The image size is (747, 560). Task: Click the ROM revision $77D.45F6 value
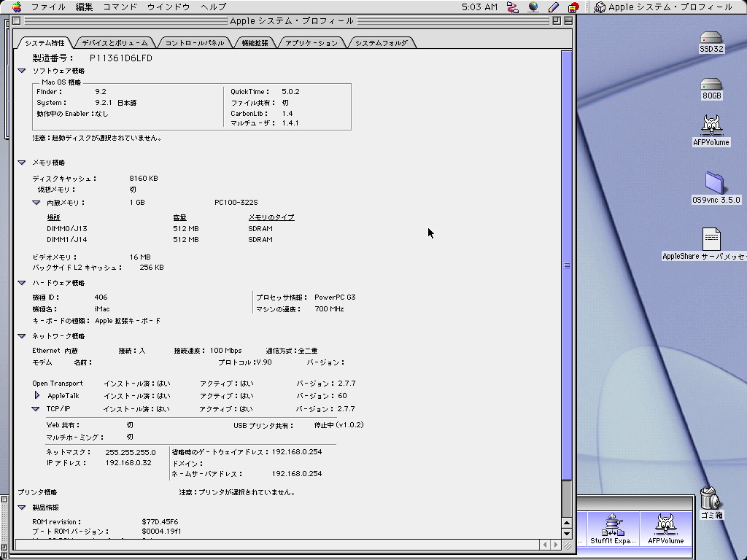tap(160, 522)
